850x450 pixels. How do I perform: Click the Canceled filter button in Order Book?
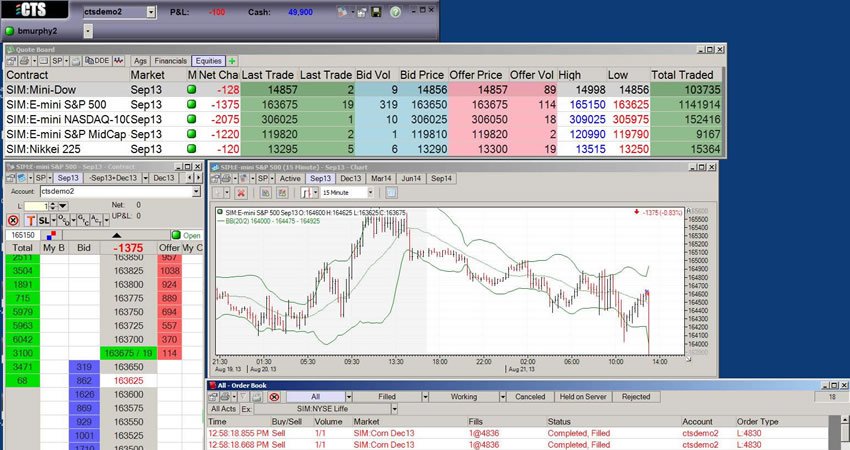click(530, 397)
